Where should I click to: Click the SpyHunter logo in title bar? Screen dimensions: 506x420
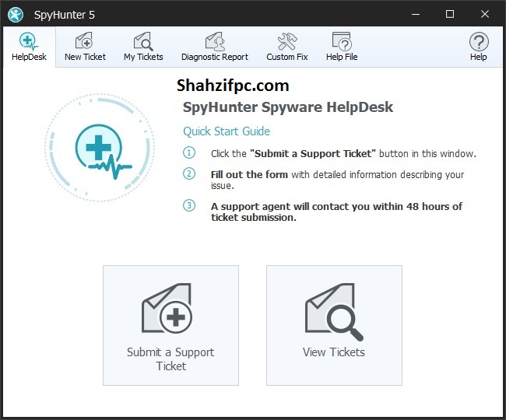click(x=15, y=14)
